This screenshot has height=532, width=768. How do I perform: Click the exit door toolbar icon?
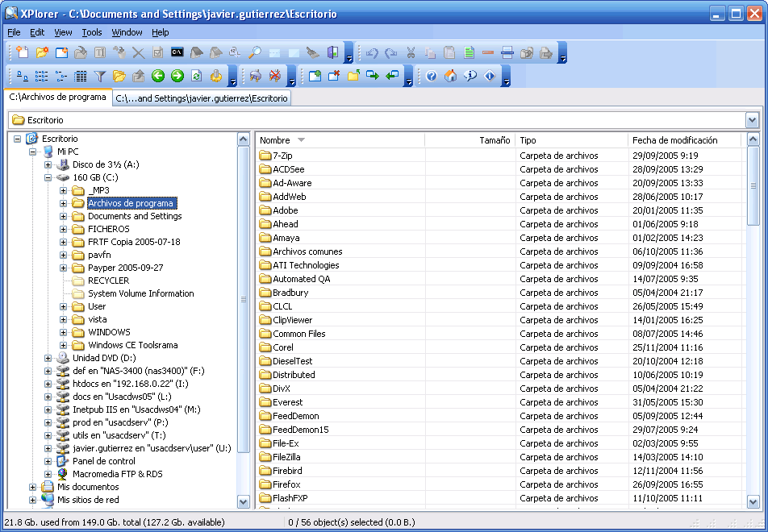(333, 52)
